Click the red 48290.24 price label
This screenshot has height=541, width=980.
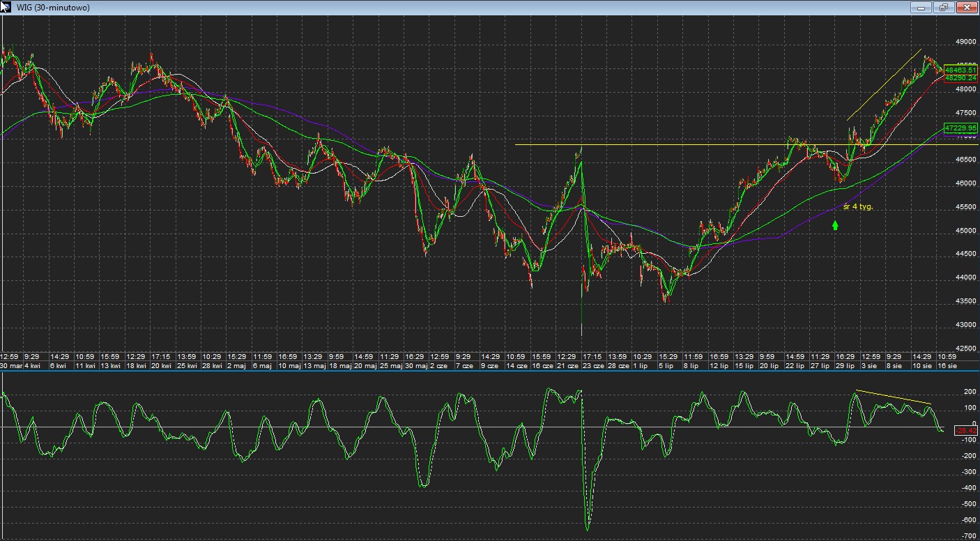click(960, 78)
